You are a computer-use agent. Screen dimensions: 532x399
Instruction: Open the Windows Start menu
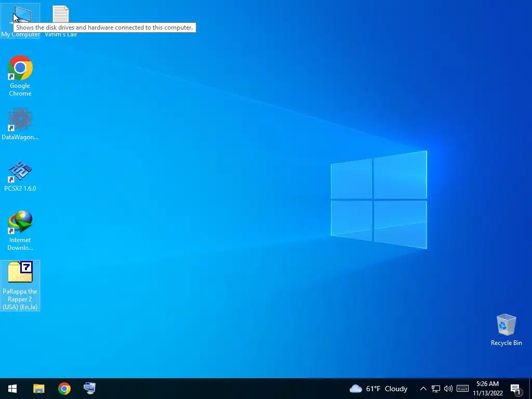click(12, 389)
